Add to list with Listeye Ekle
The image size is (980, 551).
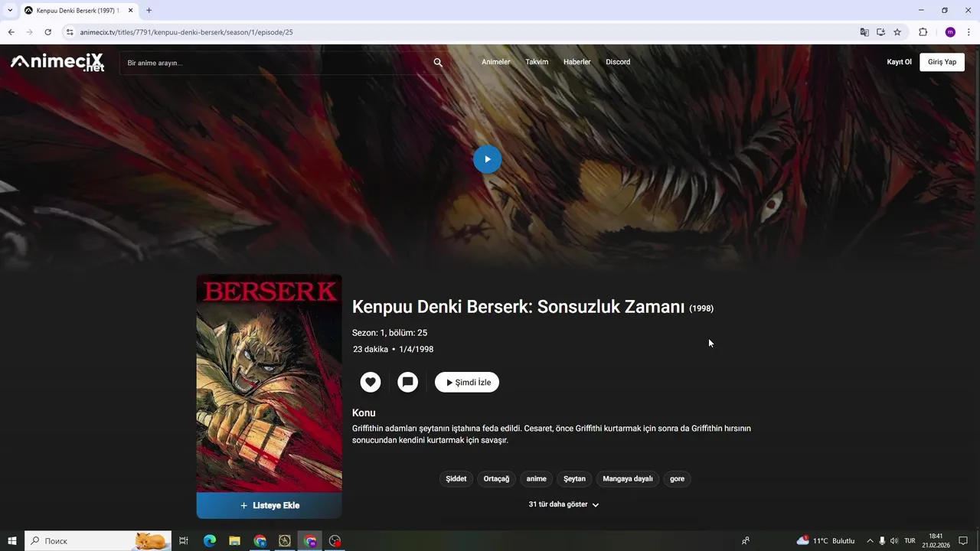269,505
